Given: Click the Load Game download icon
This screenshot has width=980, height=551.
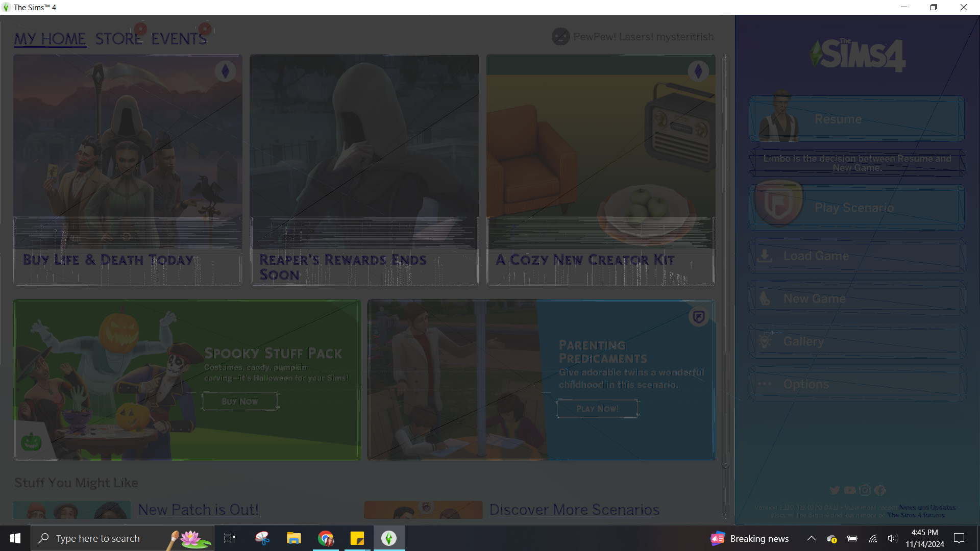Looking at the screenshot, I should tap(765, 256).
